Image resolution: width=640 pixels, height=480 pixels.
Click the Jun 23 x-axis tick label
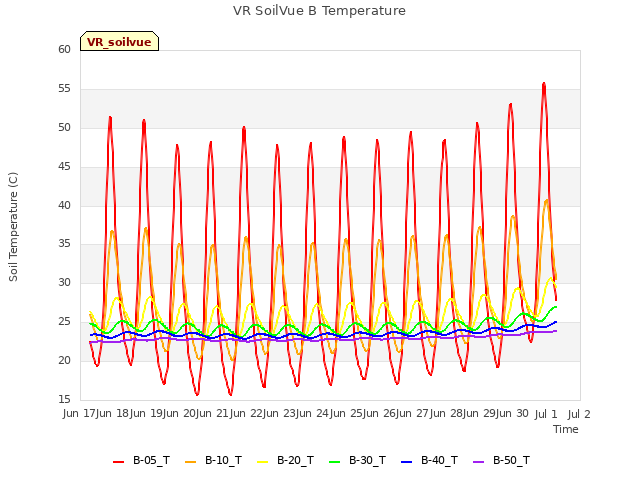tap(280, 414)
